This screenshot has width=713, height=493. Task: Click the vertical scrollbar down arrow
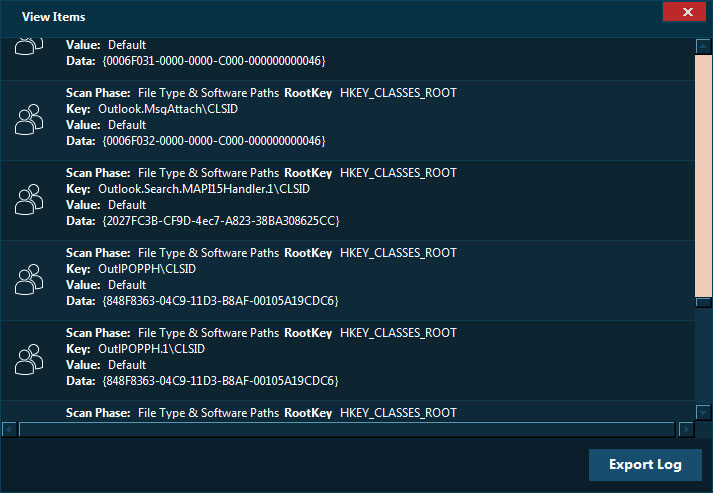pyautogui.click(x=703, y=413)
